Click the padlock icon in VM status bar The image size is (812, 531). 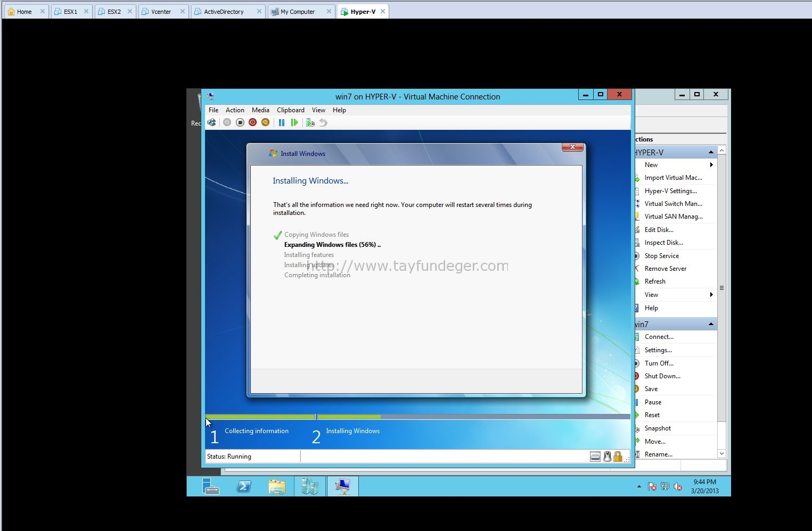click(618, 457)
